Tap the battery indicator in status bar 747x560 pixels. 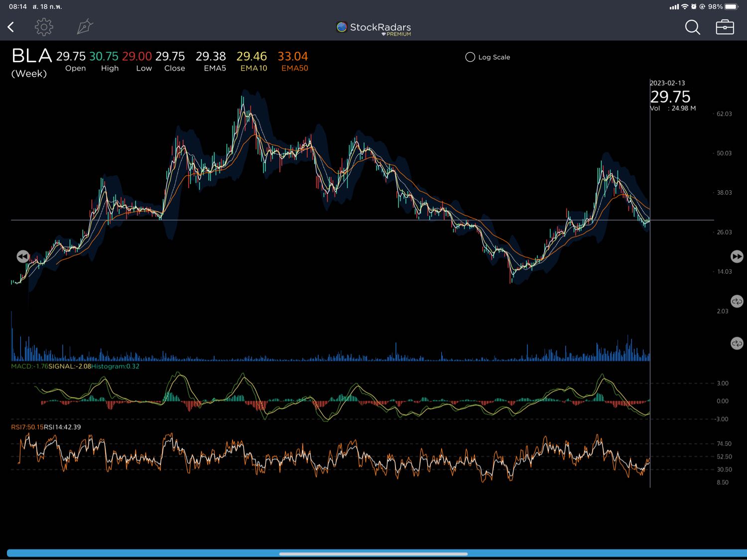click(731, 6)
